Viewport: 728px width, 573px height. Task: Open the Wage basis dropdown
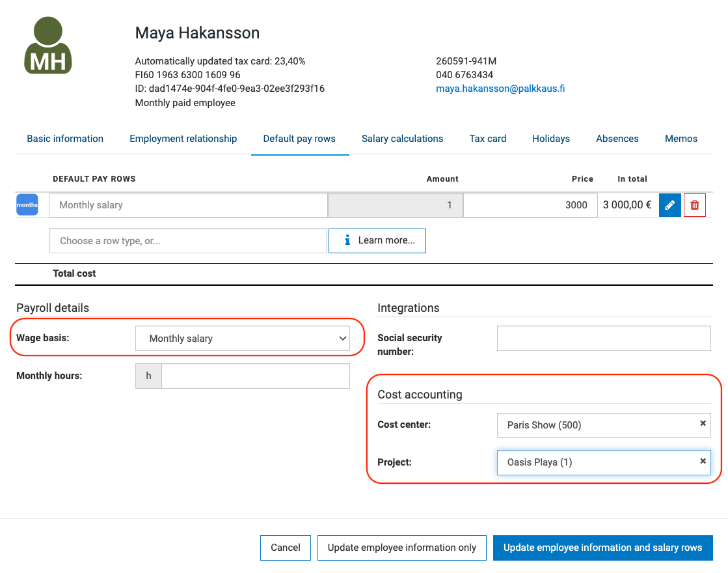pyautogui.click(x=242, y=339)
